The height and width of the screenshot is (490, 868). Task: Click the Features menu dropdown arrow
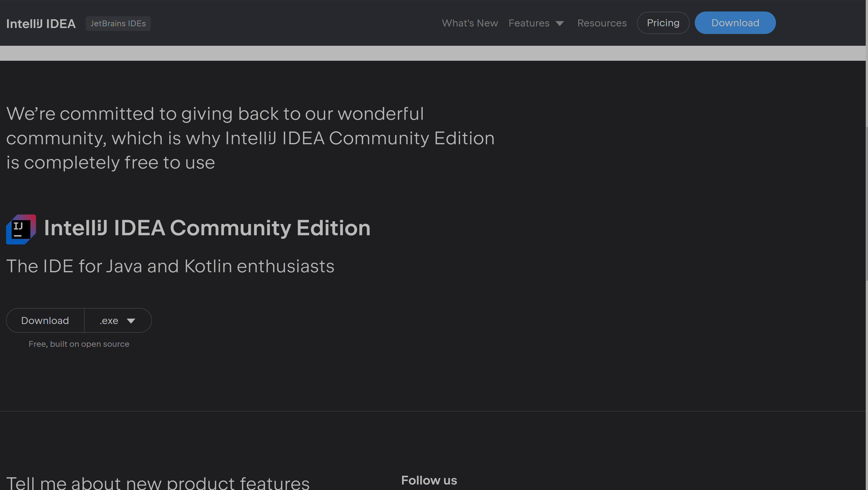click(x=560, y=23)
